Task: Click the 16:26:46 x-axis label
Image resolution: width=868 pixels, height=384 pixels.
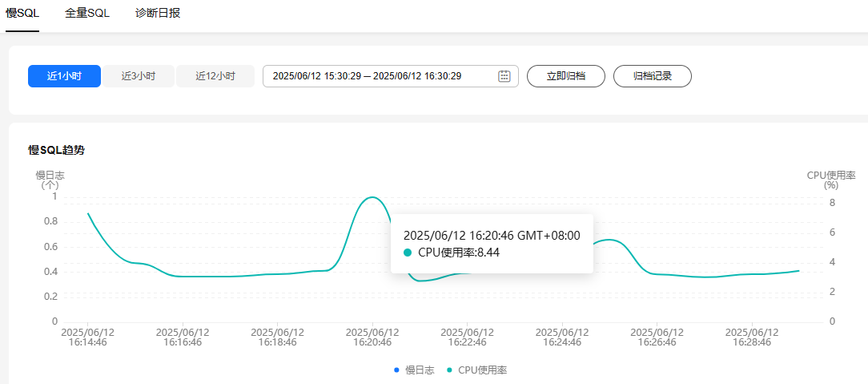Action: coord(657,338)
